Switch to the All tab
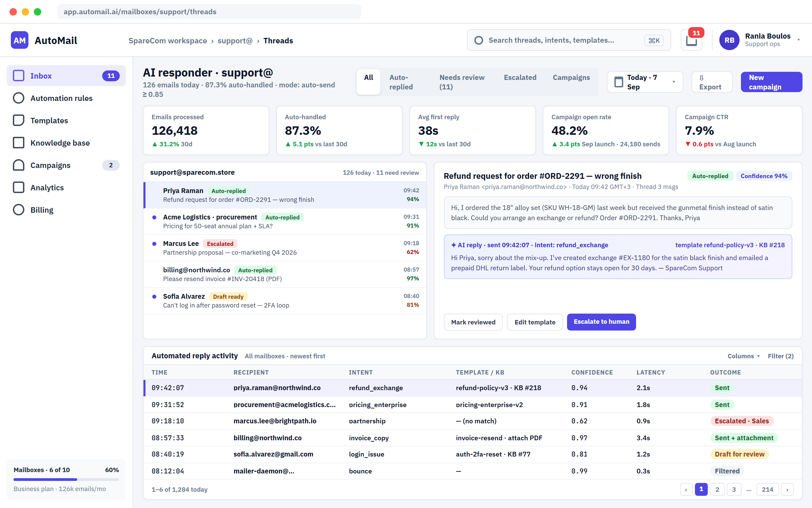This screenshot has width=812, height=508. 368,82
